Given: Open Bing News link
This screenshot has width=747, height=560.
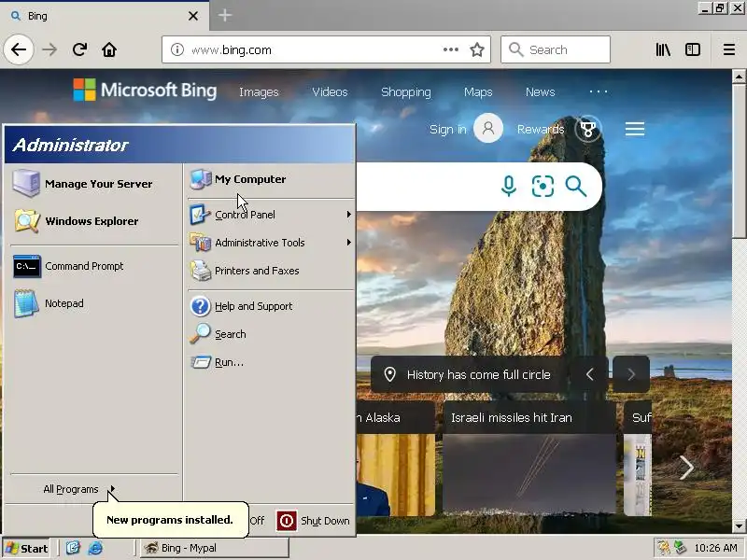Looking at the screenshot, I should (541, 91).
